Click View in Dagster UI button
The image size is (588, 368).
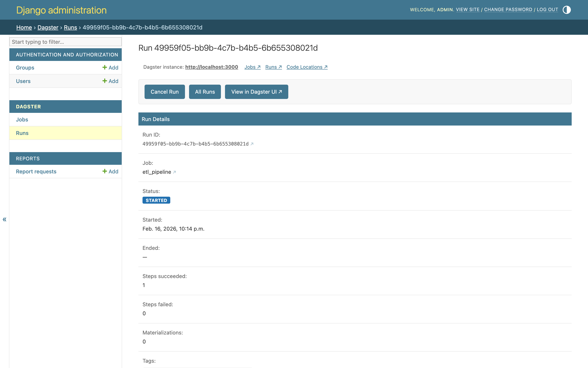pyautogui.click(x=257, y=92)
